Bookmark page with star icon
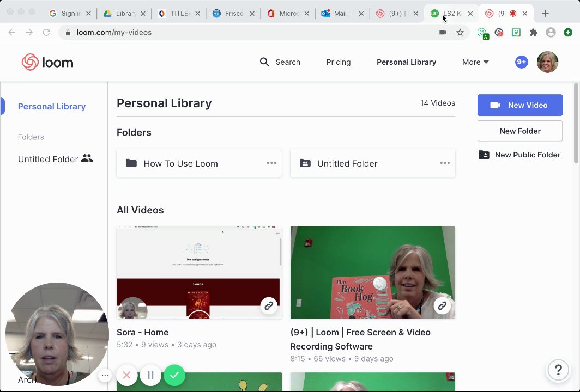 click(460, 33)
